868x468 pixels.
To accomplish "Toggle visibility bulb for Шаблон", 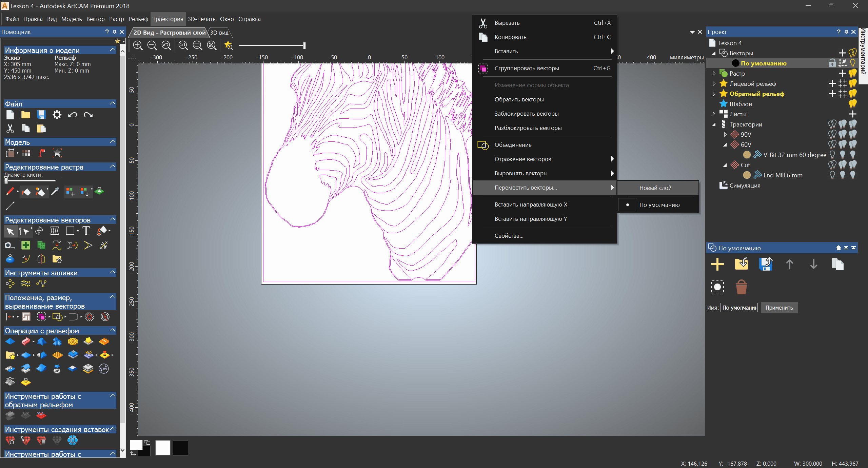I will 853,104.
